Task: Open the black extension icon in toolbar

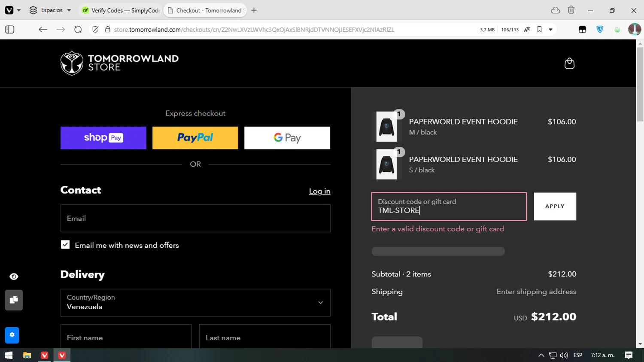Action: [x=582, y=30]
